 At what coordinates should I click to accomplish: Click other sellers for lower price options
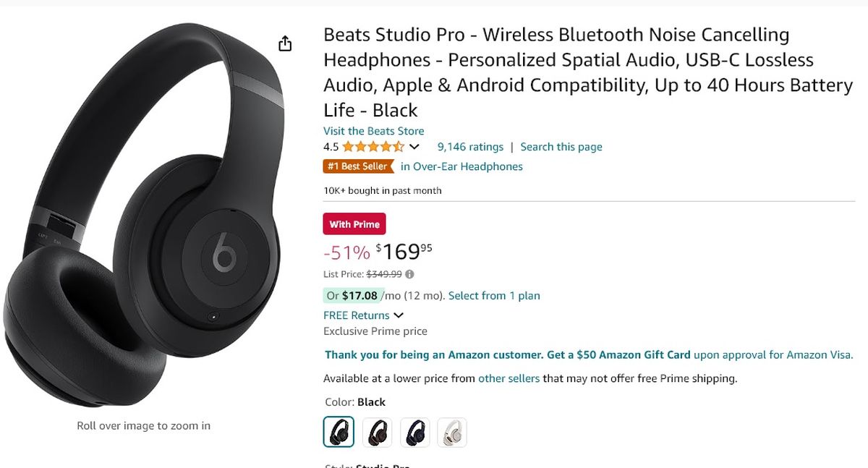(509, 378)
